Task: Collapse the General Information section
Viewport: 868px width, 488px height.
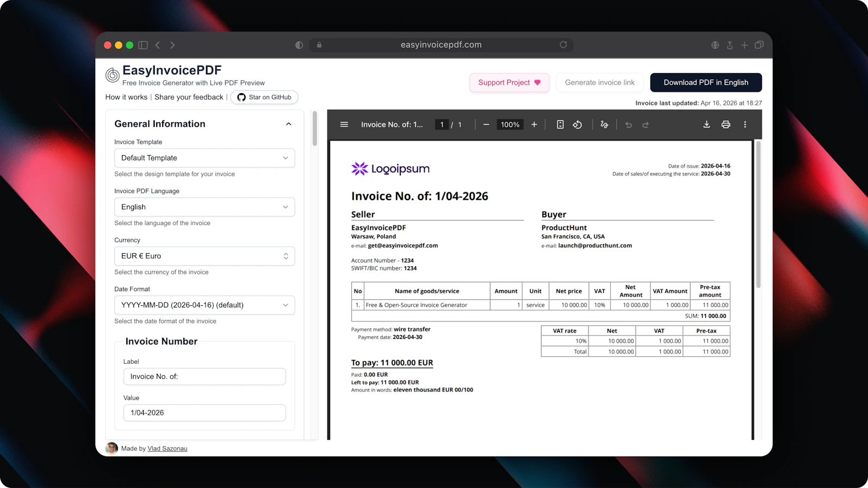Action: coord(288,124)
